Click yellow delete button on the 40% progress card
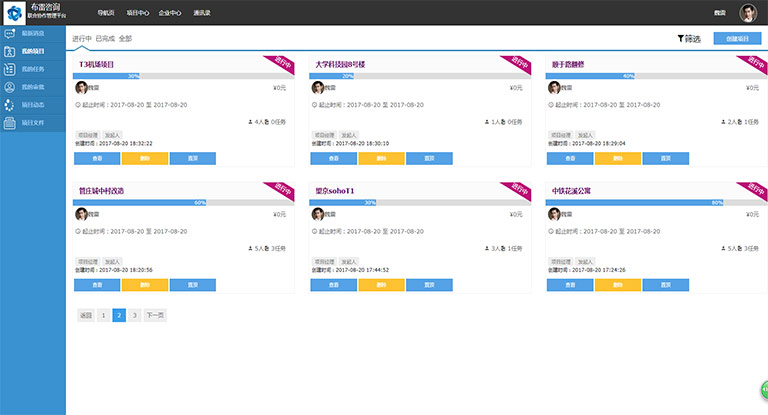 (x=618, y=158)
